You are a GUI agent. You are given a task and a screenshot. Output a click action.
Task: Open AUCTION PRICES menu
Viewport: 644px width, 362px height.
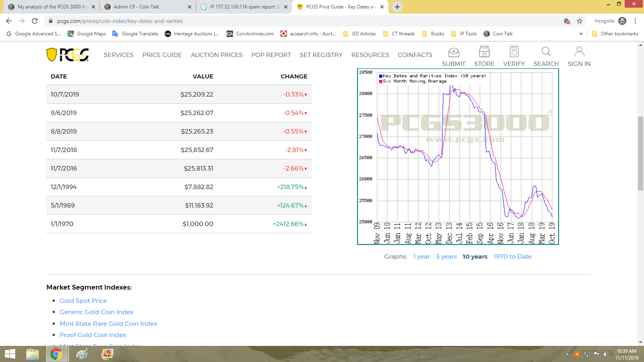[217, 55]
